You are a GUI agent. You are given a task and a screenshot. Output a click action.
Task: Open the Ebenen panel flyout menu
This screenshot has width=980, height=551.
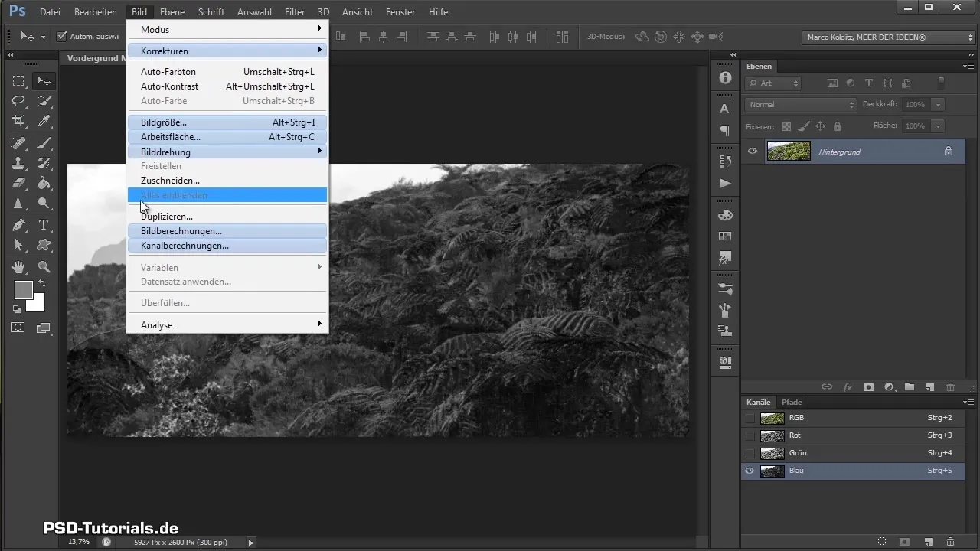[x=968, y=66]
